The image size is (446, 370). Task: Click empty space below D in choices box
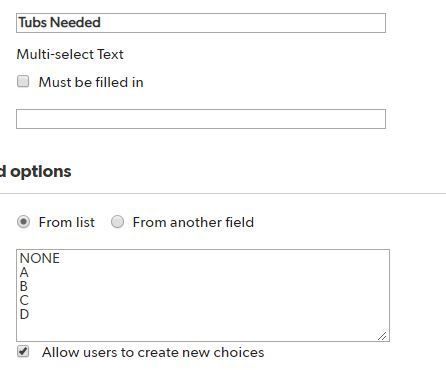[x=200, y=330]
